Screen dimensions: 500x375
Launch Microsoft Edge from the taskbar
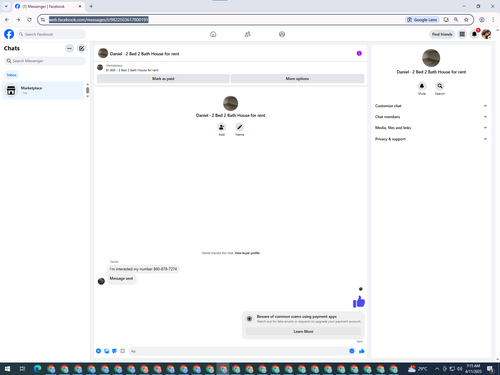click(37, 369)
